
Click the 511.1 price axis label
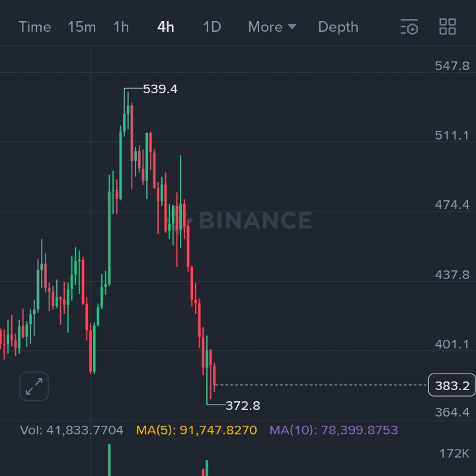tap(452, 136)
